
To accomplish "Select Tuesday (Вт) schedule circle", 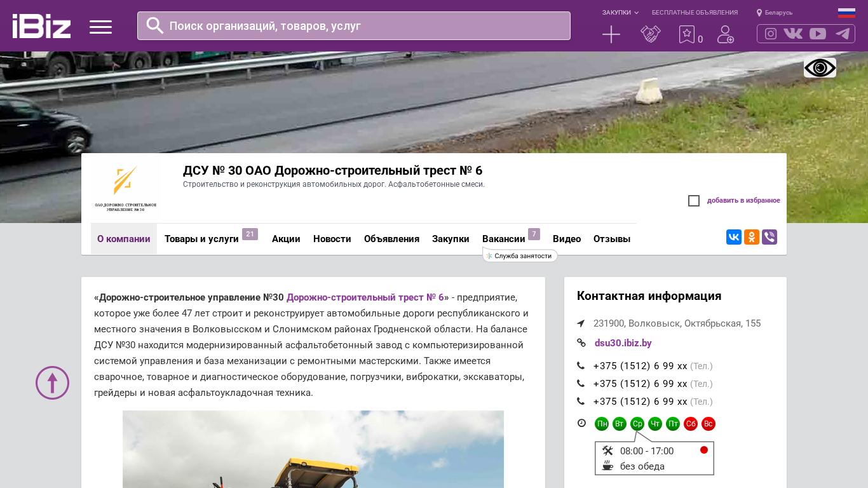I will pyautogui.click(x=620, y=424).
